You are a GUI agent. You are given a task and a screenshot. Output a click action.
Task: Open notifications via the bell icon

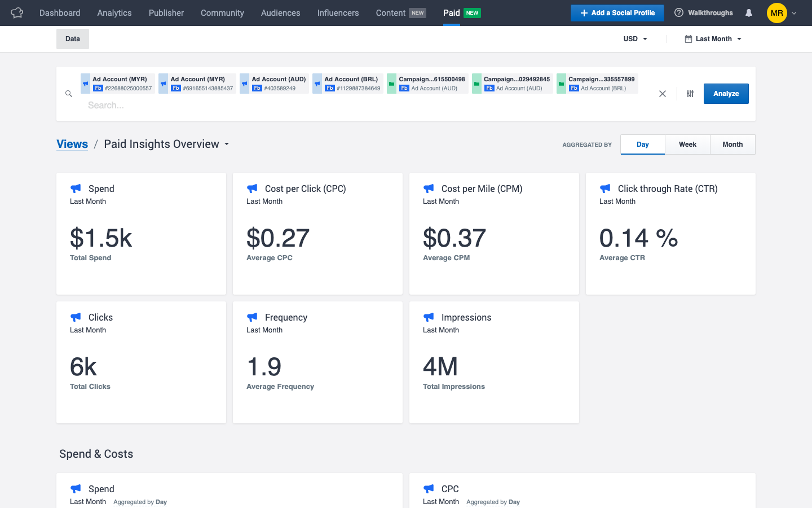point(748,12)
